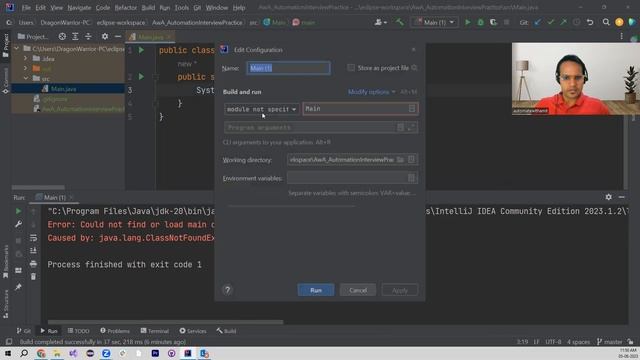Hide Project panel with minus icon
The image size is (640, 360).
[x=118, y=37]
